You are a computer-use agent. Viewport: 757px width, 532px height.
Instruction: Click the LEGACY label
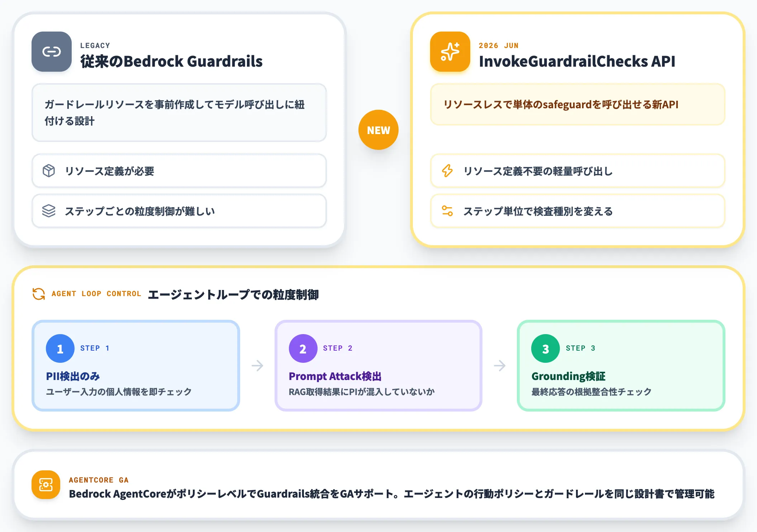tap(95, 46)
